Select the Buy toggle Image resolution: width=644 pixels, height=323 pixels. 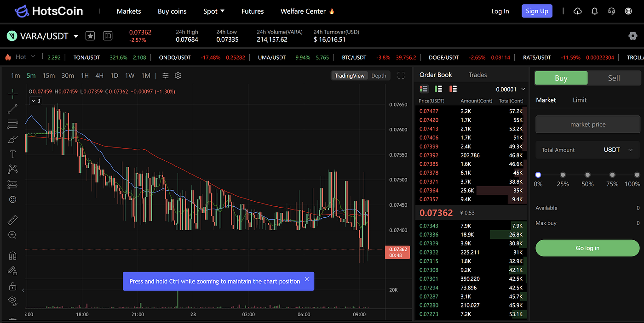[x=561, y=78]
